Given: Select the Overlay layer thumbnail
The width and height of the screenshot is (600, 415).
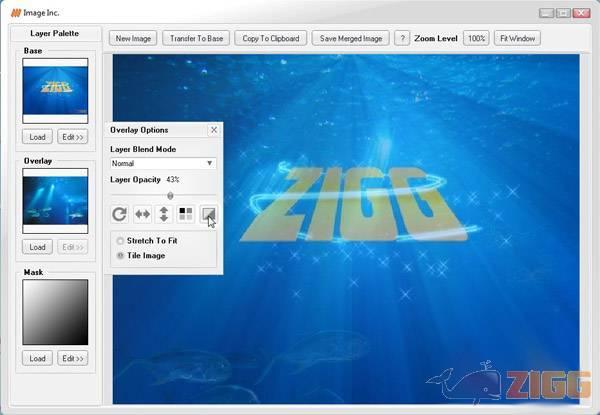Looking at the screenshot, I should (x=55, y=201).
